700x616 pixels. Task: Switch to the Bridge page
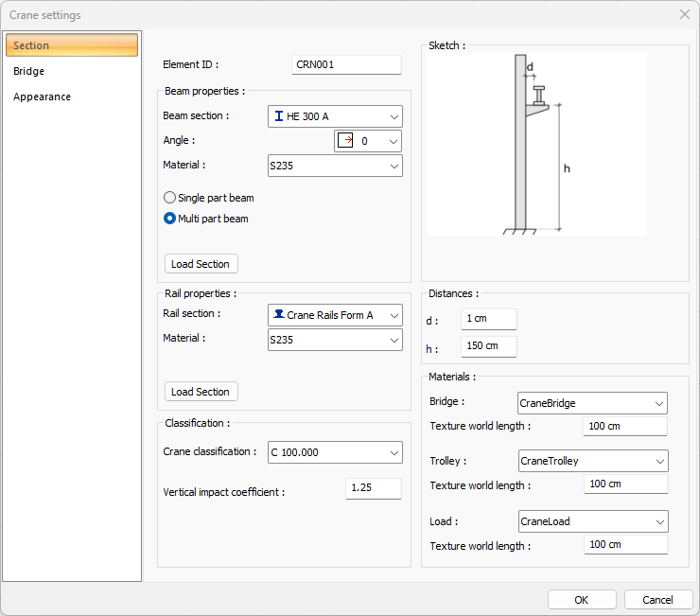(29, 71)
